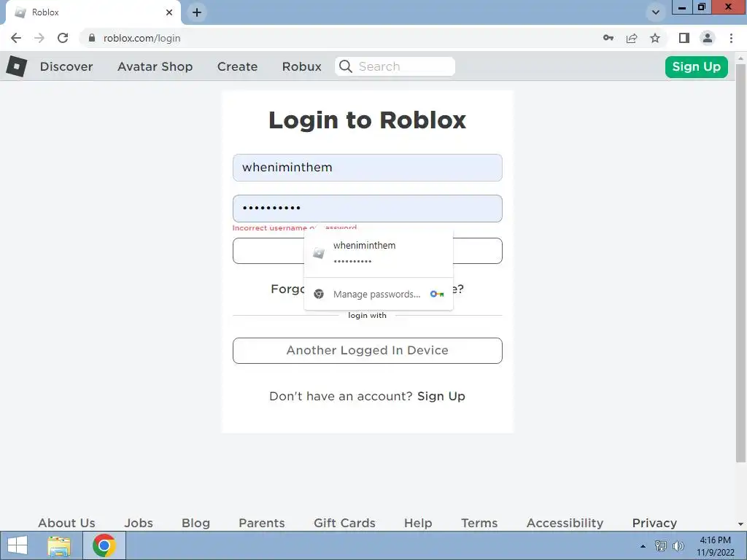The width and height of the screenshot is (747, 560).
Task: Click the page vertical scrollbar thumb
Action: 740,262
